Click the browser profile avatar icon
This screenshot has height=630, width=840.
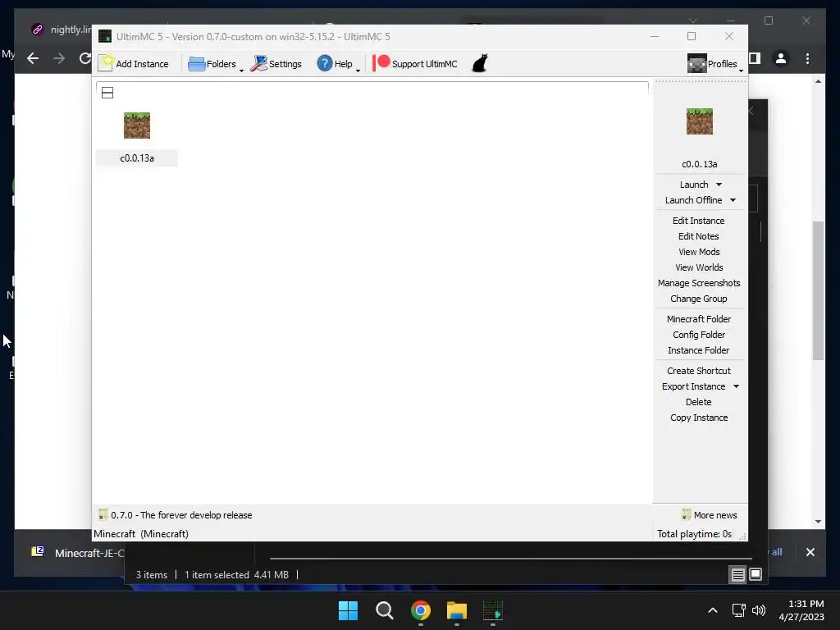pos(781,58)
